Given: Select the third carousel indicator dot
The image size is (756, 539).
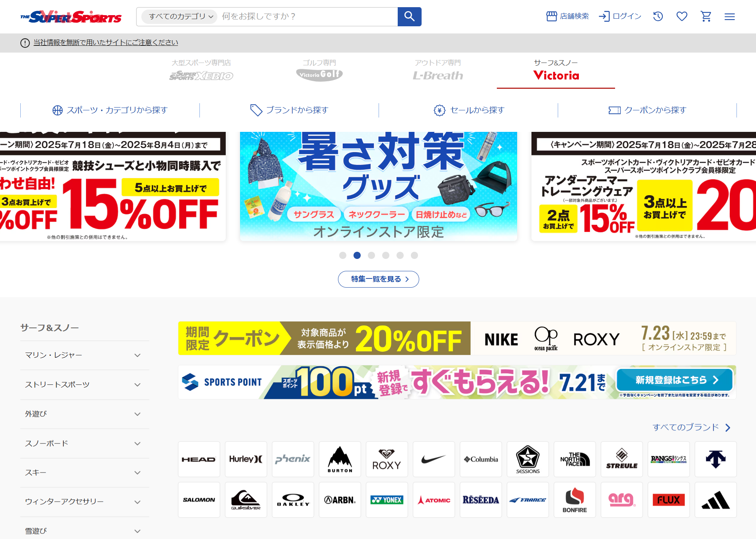Looking at the screenshot, I should [371, 255].
